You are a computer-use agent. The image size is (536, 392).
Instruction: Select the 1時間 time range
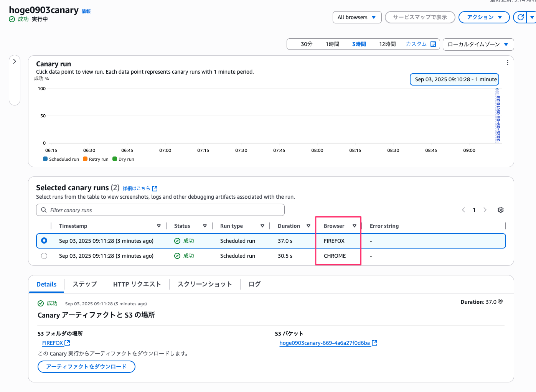(332, 44)
